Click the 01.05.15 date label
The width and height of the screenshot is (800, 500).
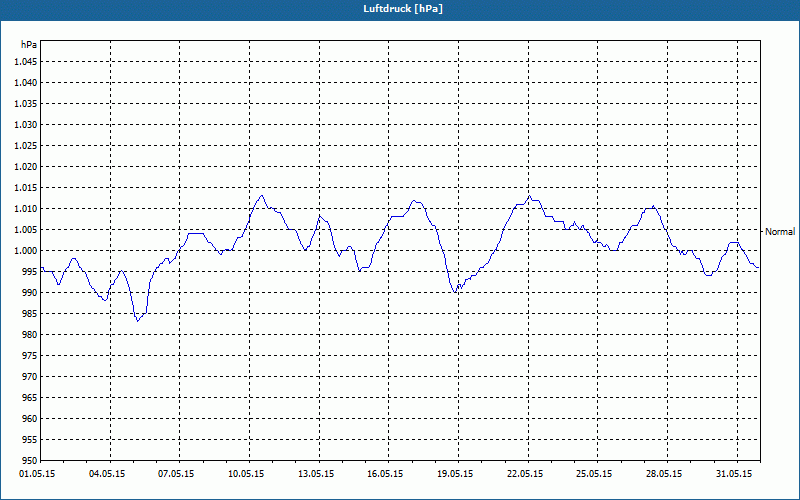(37, 474)
